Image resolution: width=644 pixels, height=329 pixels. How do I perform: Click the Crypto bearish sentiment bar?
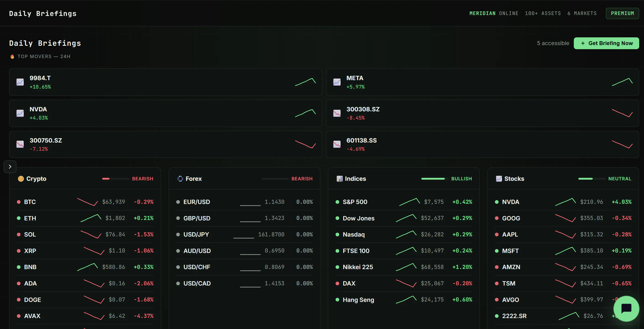click(x=116, y=179)
